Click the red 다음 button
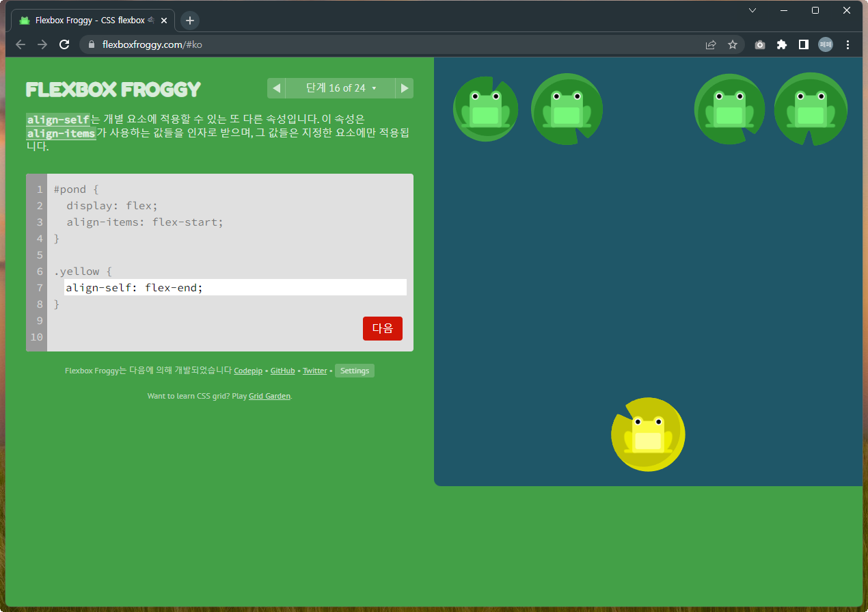The width and height of the screenshot is (868, 612). point(383,328)
